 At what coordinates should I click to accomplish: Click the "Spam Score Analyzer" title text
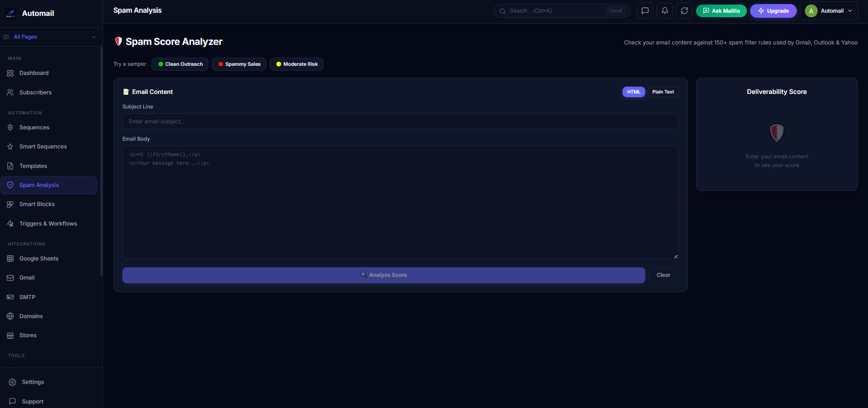(174, 42)
